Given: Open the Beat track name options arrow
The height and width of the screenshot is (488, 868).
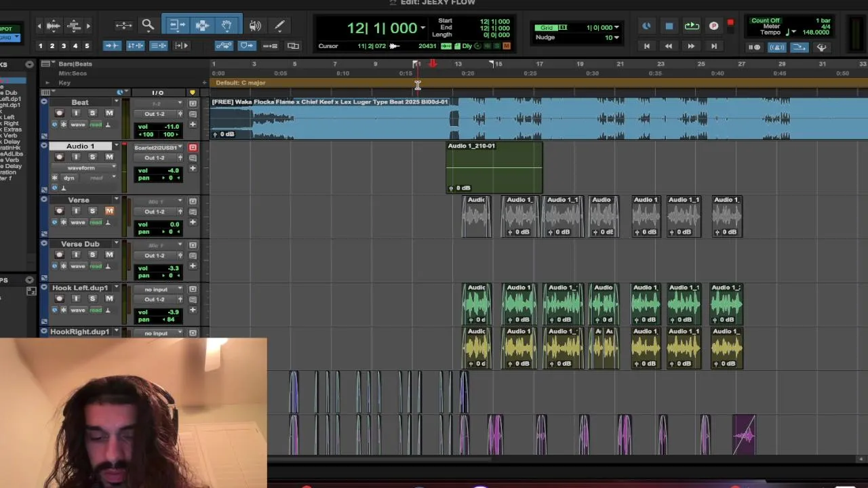Looking at the screenshot, I should [116, 102].
